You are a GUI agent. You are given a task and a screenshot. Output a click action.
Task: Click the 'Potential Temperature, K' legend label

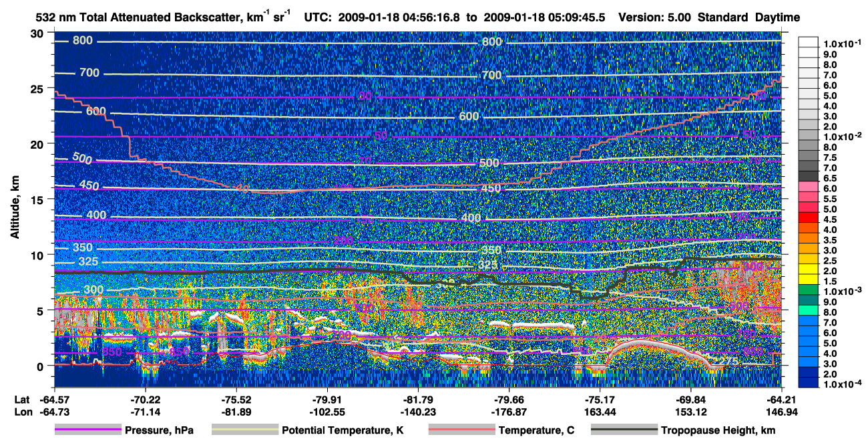[x=343, y=431]
